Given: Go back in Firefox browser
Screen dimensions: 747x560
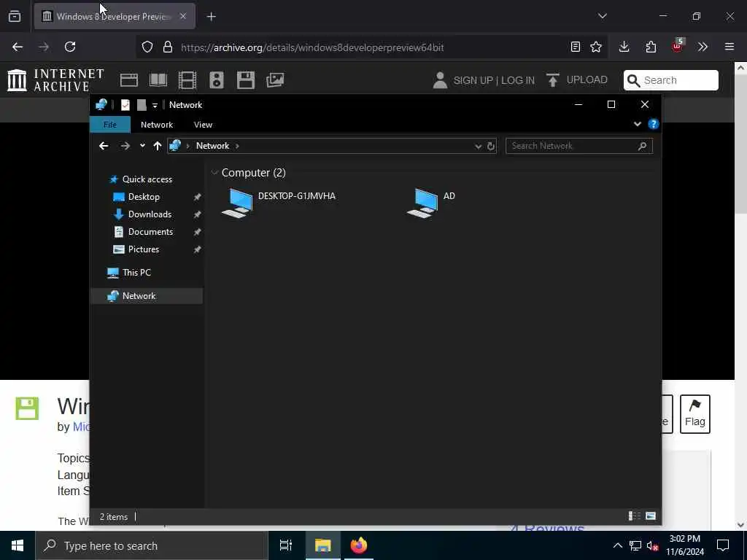Looking at the screenshot, I should click(18, 47).
